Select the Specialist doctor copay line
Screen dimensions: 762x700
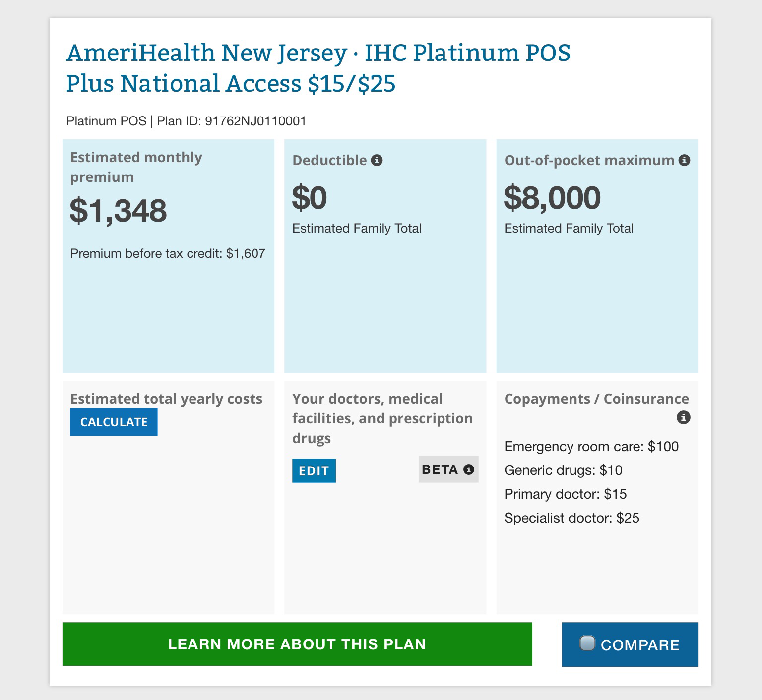click(571, 518)
